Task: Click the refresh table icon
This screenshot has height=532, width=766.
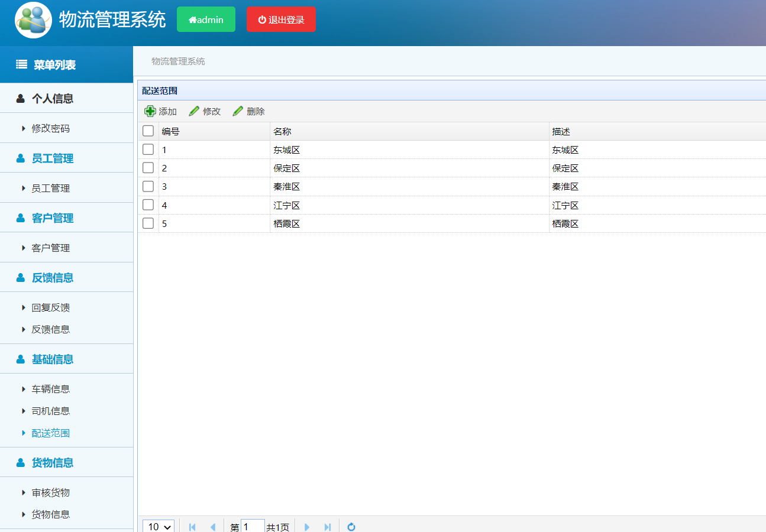Action: click(x=351, y=527)
